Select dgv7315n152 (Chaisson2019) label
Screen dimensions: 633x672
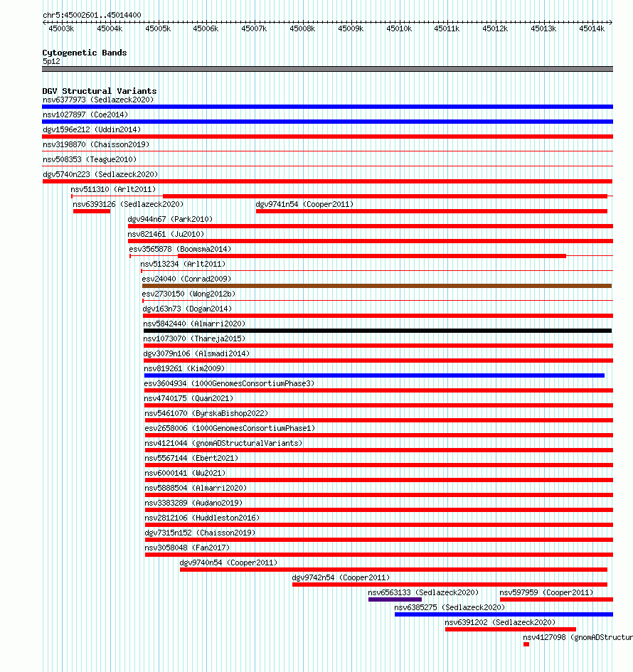[x=200, y=533]
